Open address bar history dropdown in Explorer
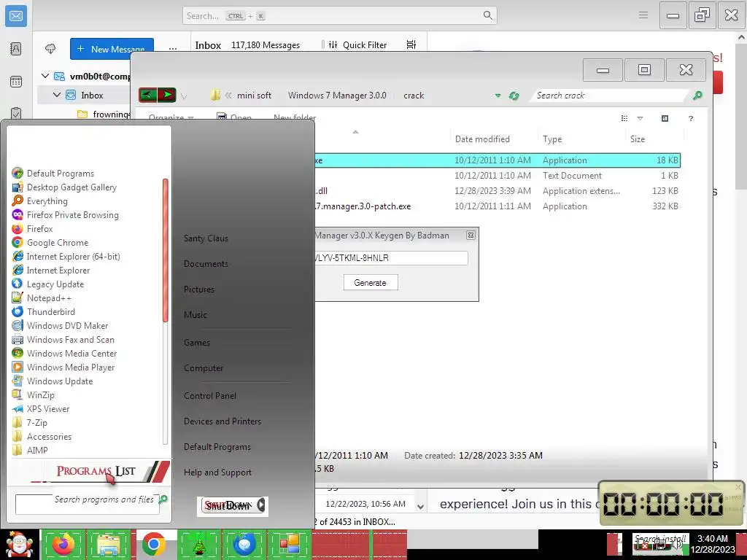Image resolution: width=747 pixels, height=560 pixels. 498,96
